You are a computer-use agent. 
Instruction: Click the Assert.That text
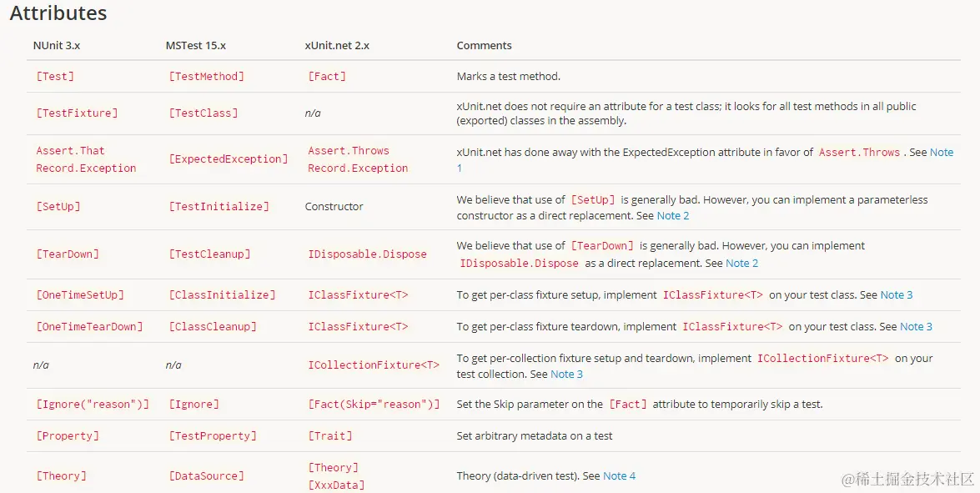point(71,151)
